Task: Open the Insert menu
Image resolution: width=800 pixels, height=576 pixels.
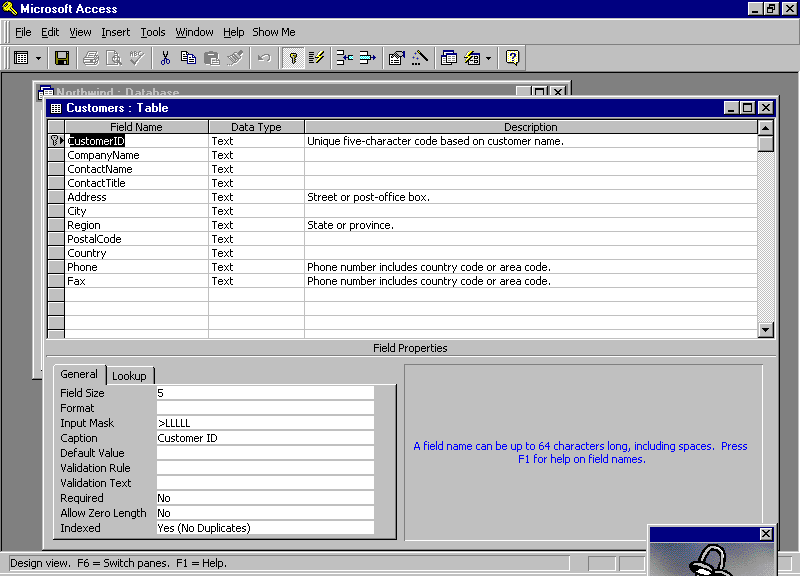Action: coord(115,32)
